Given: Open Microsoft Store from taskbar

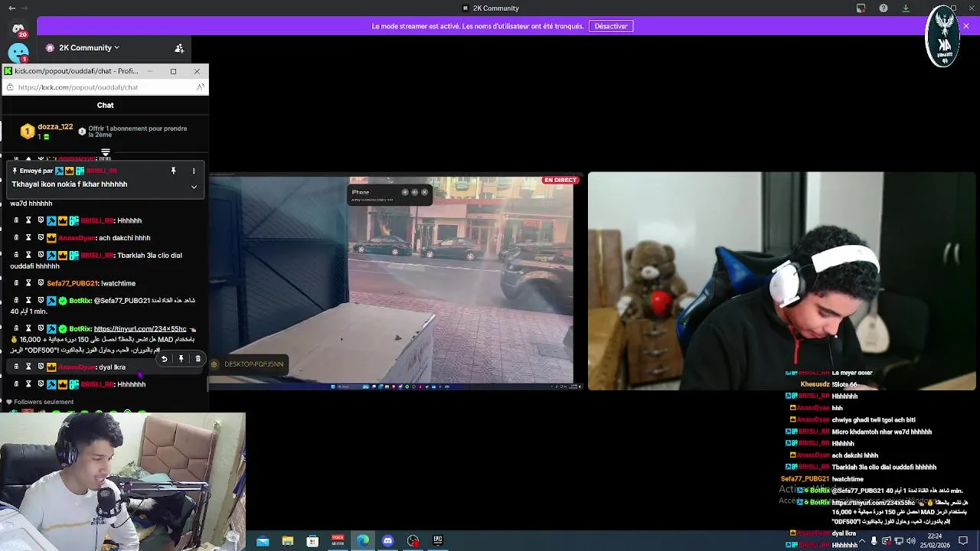Looking at the screenshot, I should coord(312,541).
